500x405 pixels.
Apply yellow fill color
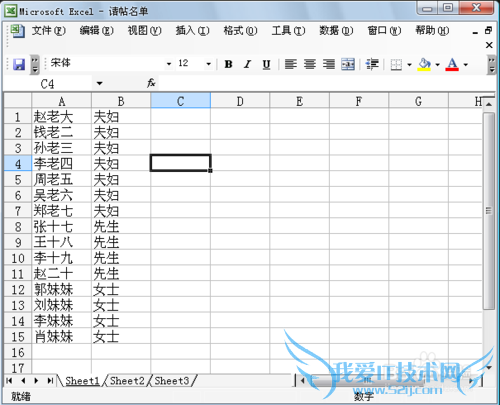424,64
